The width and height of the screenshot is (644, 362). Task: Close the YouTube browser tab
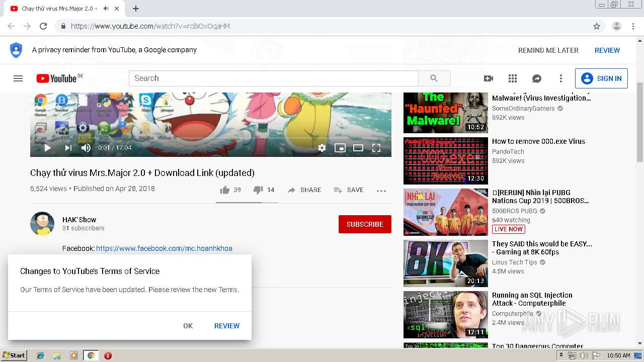(x=117, y=9)
